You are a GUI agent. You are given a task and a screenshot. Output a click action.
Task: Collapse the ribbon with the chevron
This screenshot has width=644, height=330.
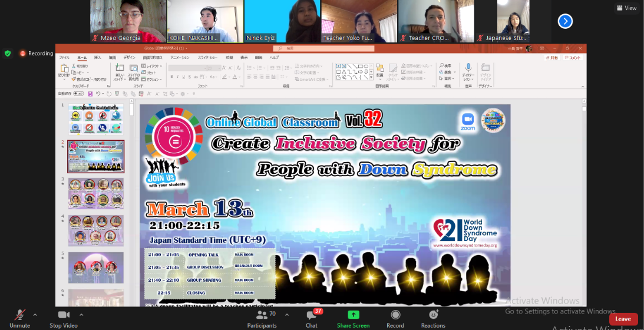tap(582, 87)
